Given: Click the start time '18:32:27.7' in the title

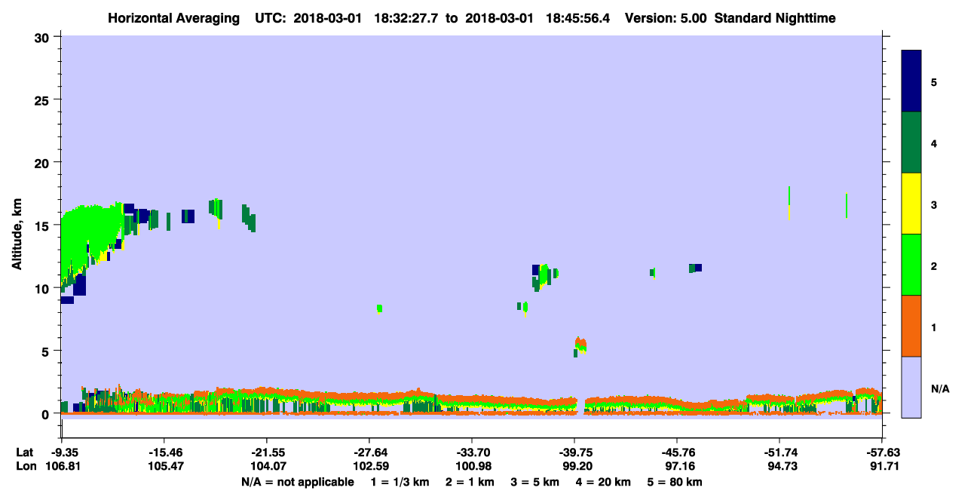Looking at the screenshot, I should click(408, 18).
